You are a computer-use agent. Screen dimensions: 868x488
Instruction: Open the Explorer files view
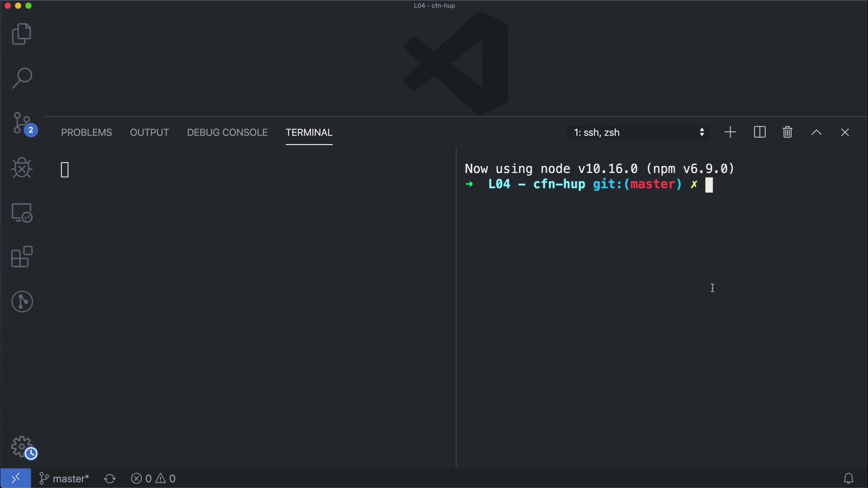point(22,34)
